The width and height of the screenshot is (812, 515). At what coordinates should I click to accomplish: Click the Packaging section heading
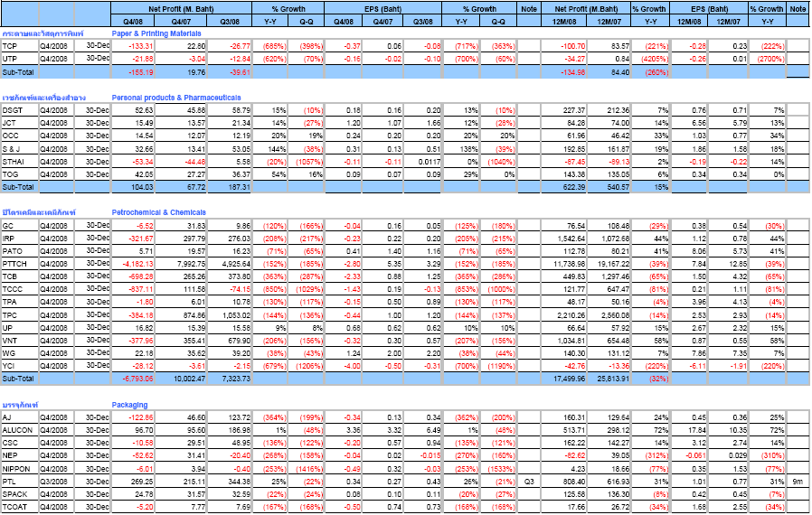pos(129,406)
